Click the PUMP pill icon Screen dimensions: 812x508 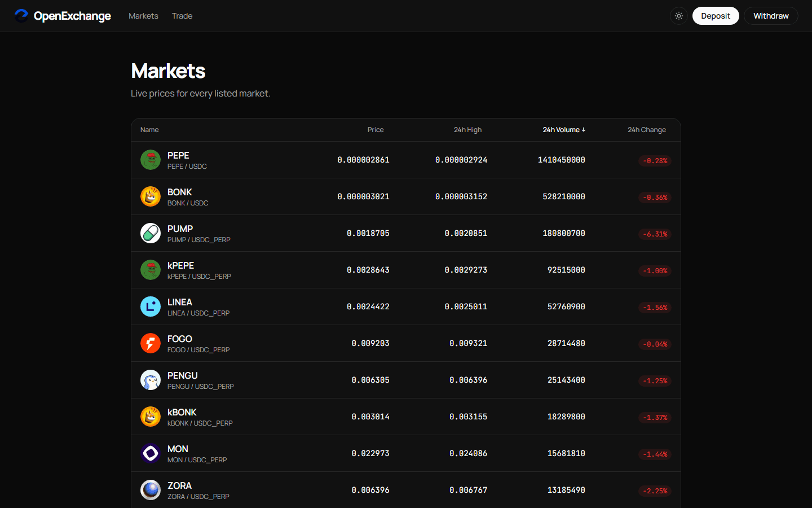click(151, 233)
